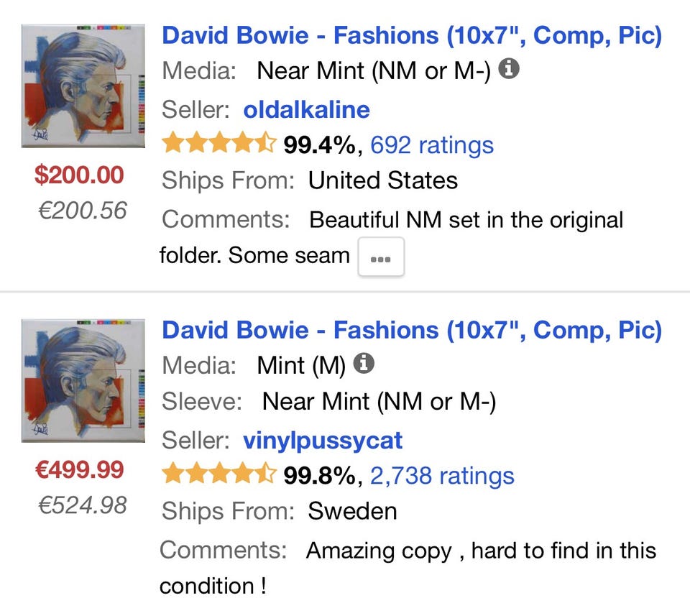
Task: View the 692 ratings for oldalkaline
Action: (x=431, y=144)
